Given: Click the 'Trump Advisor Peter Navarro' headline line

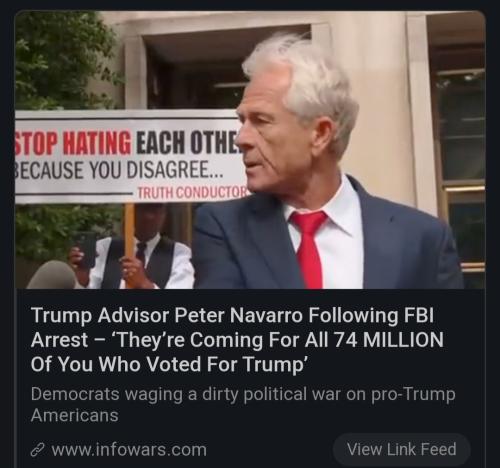Looking at the screenshot, I should [x=167, y=315].
